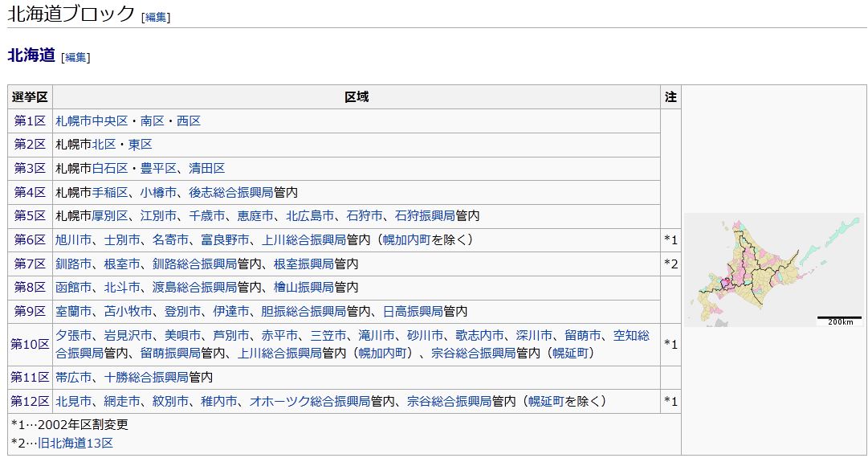Follow 室蘭市 link in row 第9区
The image size is (868, 458).
(x=74, y=311)
